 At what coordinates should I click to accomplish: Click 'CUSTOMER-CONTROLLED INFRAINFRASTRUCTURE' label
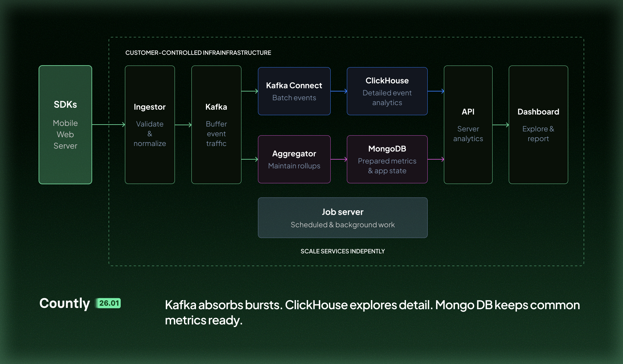198,53
